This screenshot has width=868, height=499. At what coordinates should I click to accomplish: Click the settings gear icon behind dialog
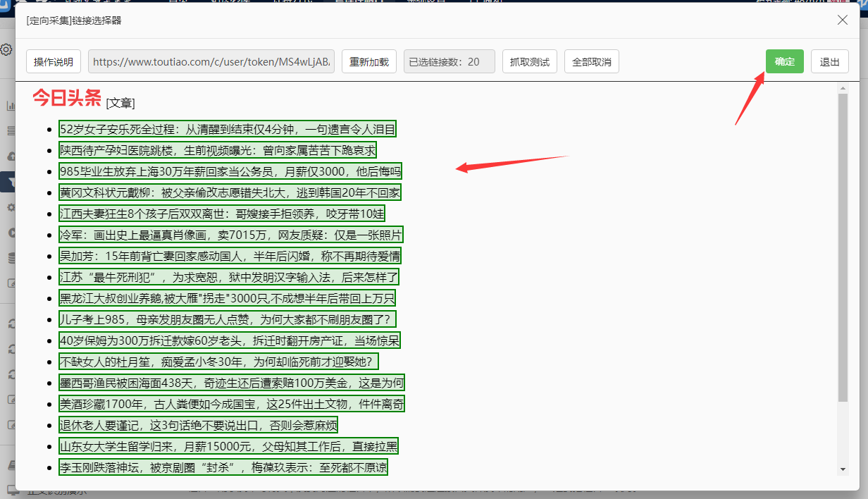(x=6, y=49)
